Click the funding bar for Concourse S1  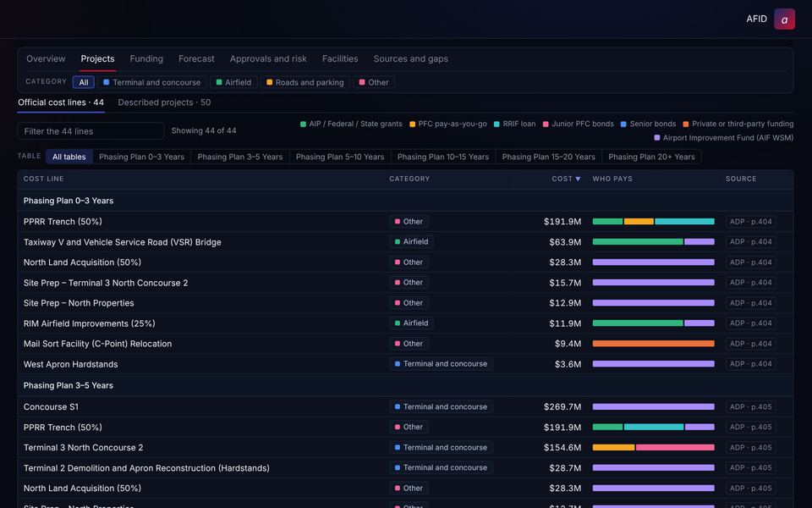click(x=654, y=407)
